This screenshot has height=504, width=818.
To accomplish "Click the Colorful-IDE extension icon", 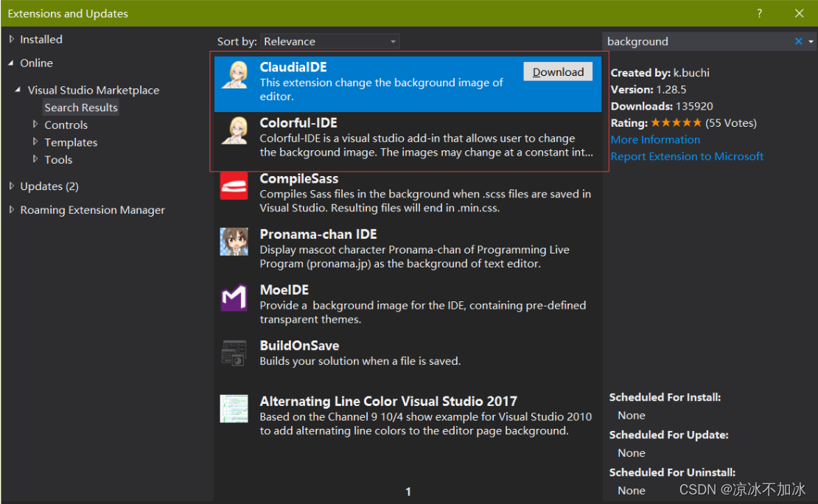I will point(234,130).
